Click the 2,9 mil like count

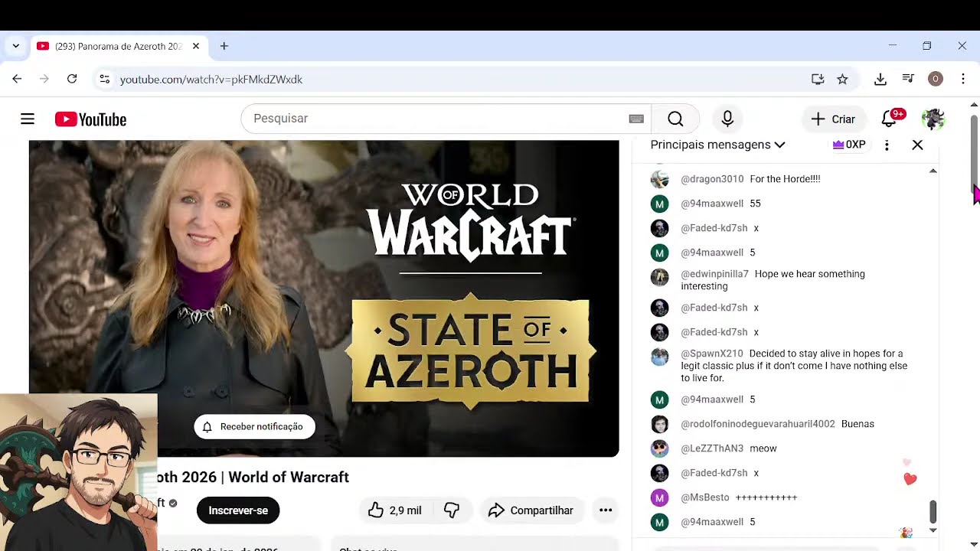coord(405,510)
